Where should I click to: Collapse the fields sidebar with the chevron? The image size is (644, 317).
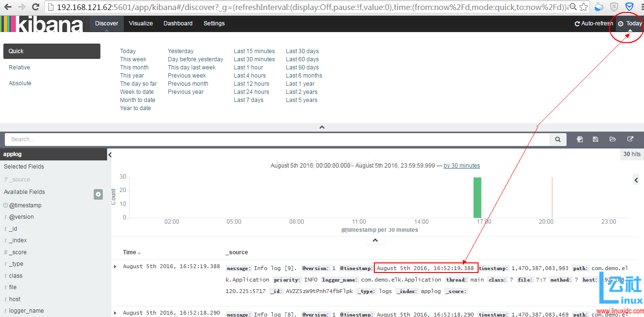click(x=110, y=155)
